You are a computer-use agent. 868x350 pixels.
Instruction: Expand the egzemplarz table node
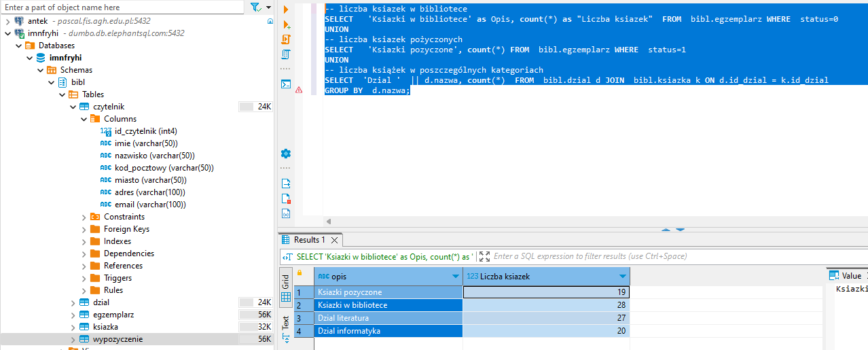73,315
